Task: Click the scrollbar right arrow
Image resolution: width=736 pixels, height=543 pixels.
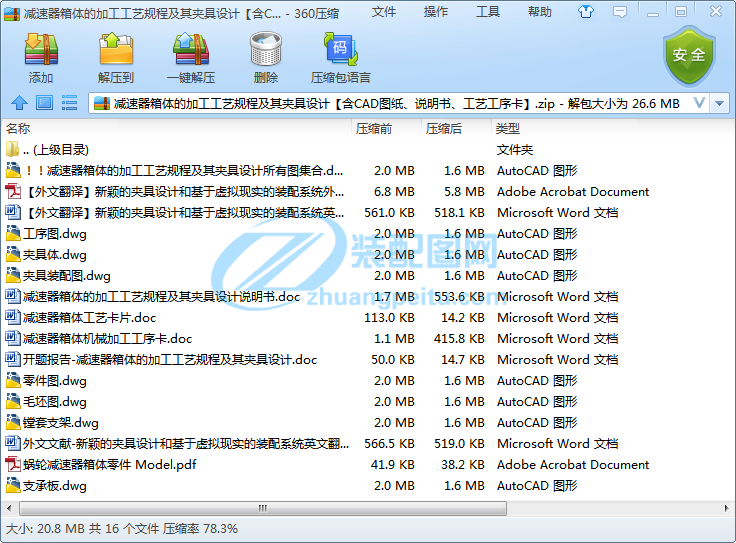Action: click(x=727, y=508)
